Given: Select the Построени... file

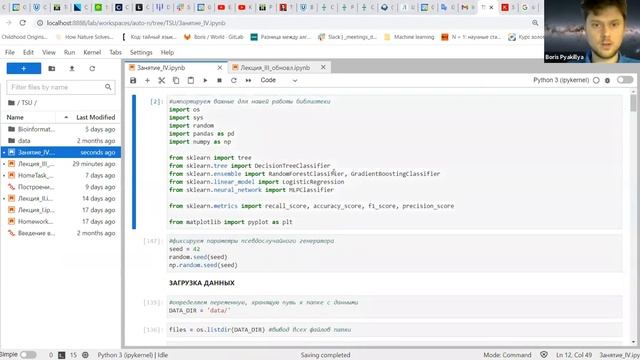Looking at the screenshot, I should point(61,187).
